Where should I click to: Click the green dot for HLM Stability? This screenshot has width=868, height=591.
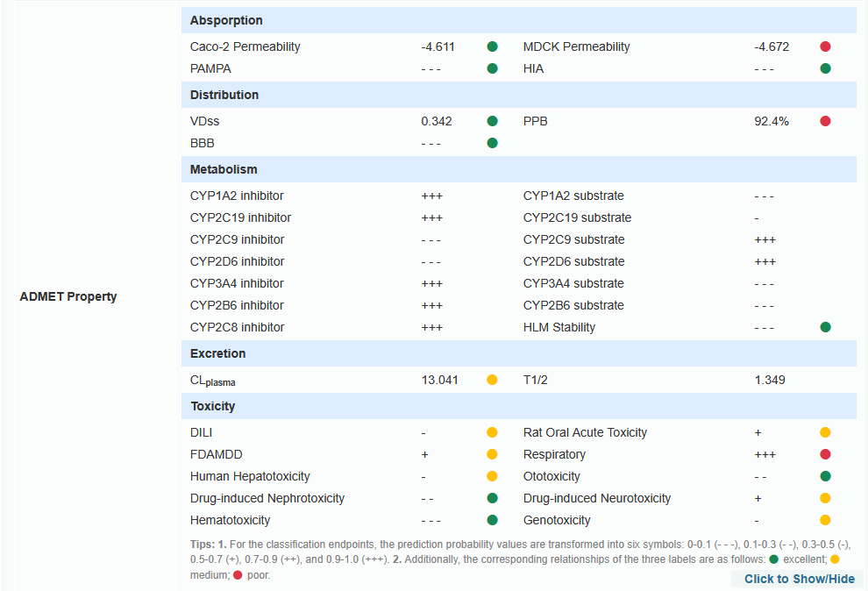click(825, 327)
